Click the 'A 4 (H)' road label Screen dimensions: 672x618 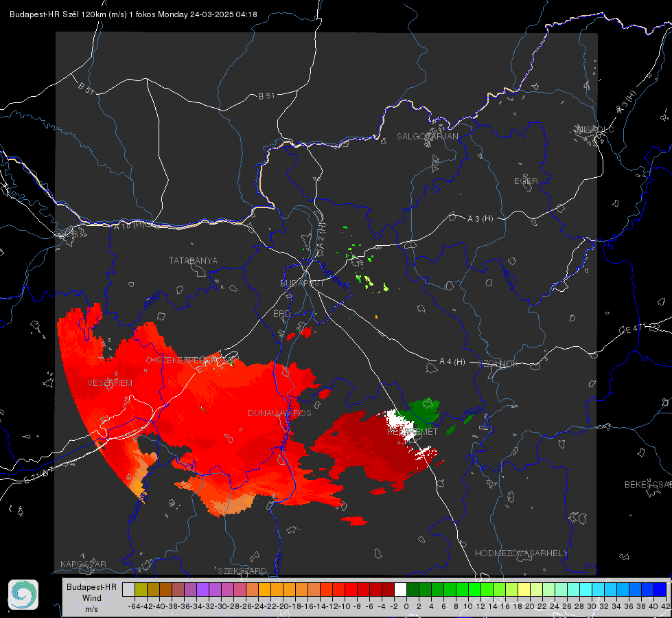[x=452, y=362]
